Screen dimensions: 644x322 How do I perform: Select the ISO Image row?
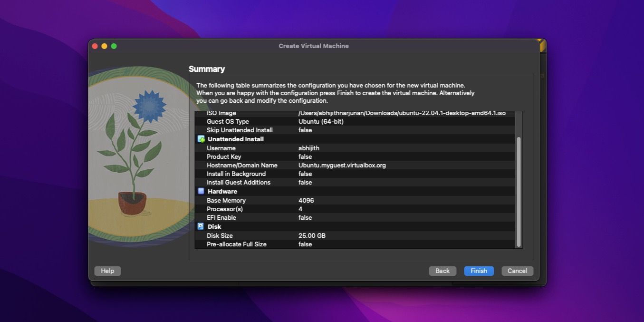[x=285, y=113]
